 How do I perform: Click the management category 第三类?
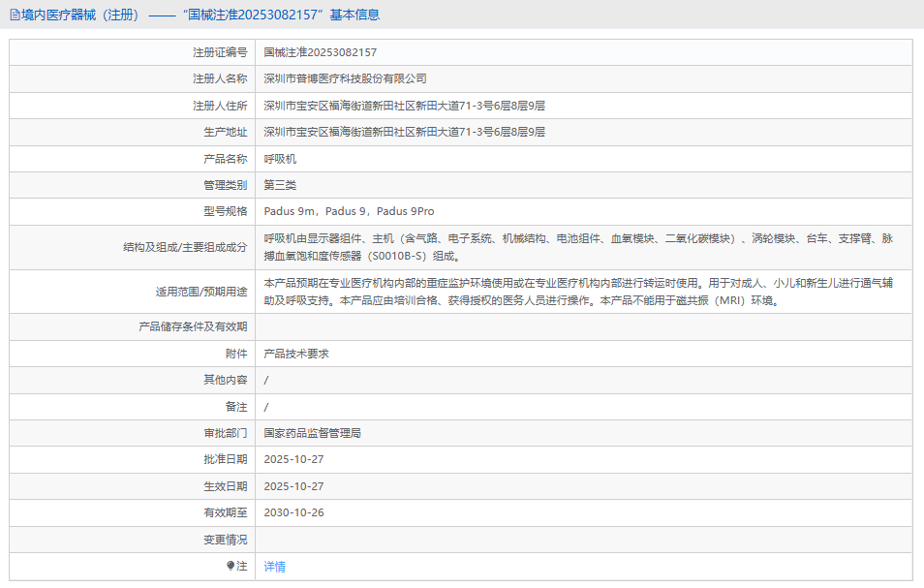[280, 184]
